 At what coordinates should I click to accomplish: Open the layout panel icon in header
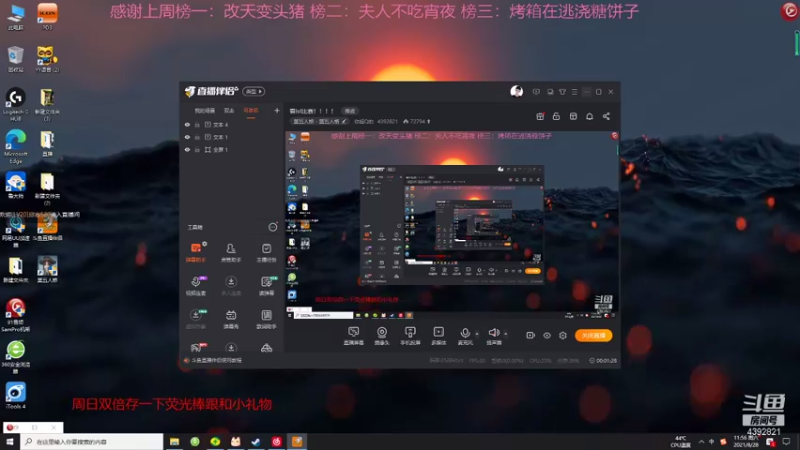pyautogui.click(x=573, y=116)
